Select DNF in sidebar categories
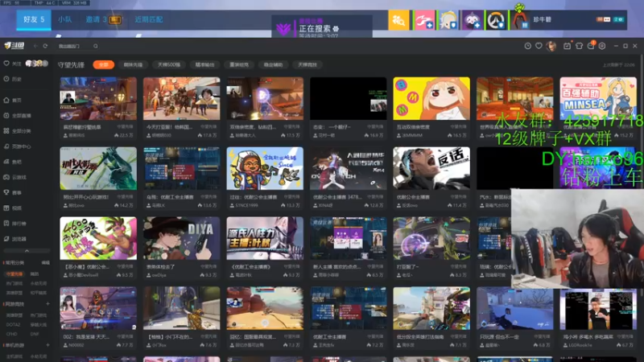 coord(34,334)
